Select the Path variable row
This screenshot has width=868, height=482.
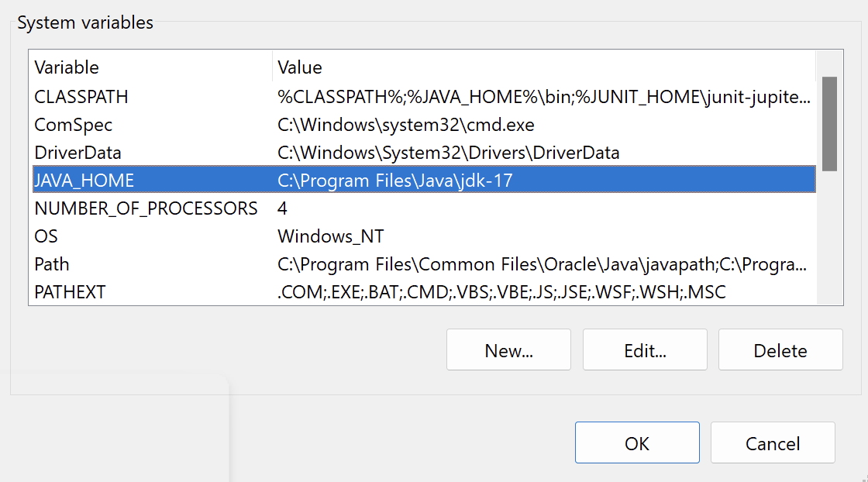424,264
